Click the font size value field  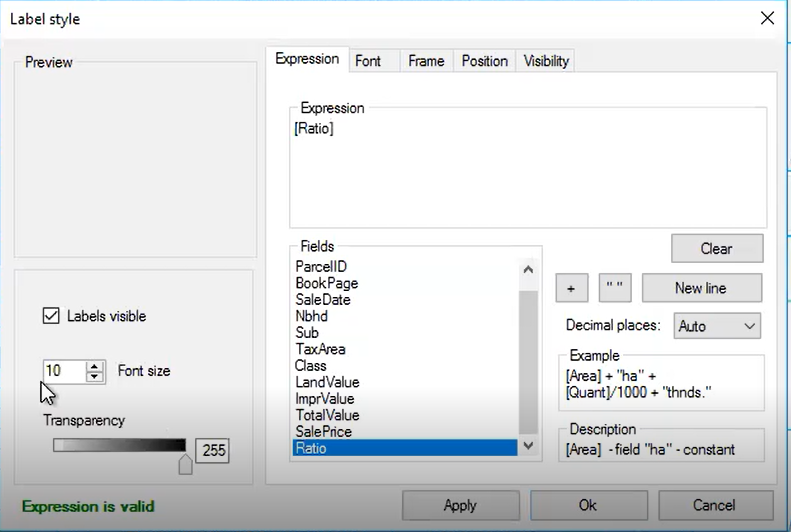point(65,371)
